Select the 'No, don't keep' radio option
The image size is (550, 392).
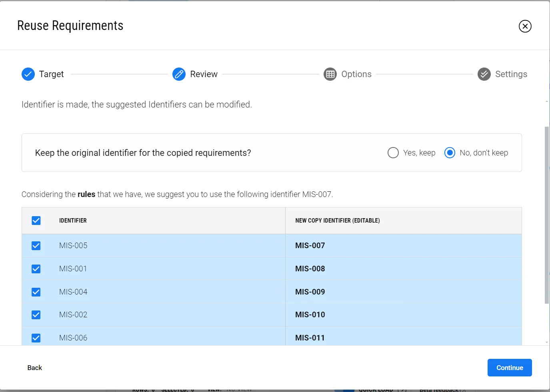[450, 153]
